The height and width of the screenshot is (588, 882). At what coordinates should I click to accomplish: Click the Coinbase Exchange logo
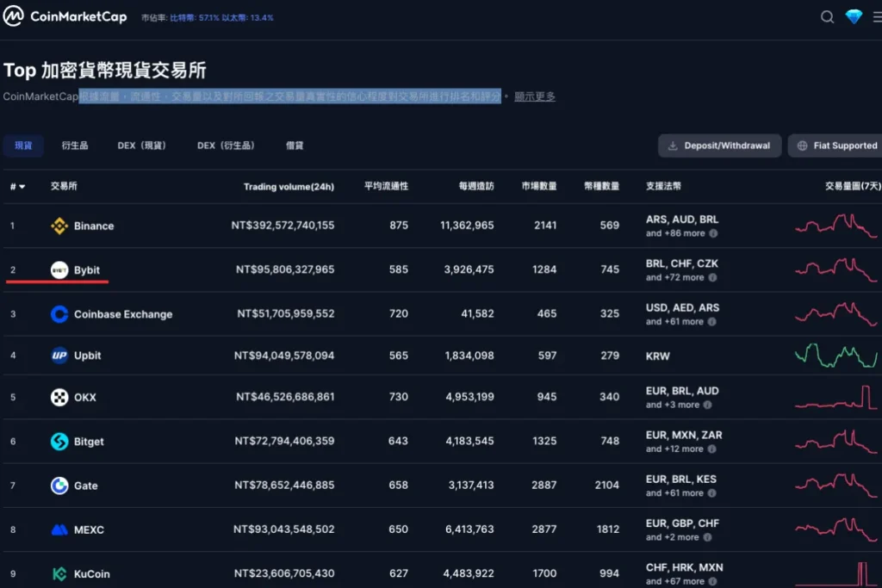click(x=59, y=314)
